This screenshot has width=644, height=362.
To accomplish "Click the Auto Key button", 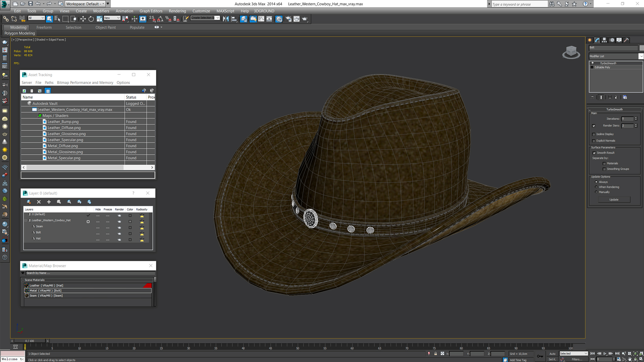I will click(552, 354).
